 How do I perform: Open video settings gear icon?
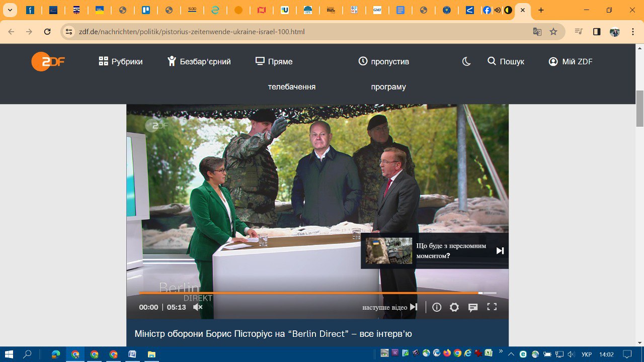point(454,307)
